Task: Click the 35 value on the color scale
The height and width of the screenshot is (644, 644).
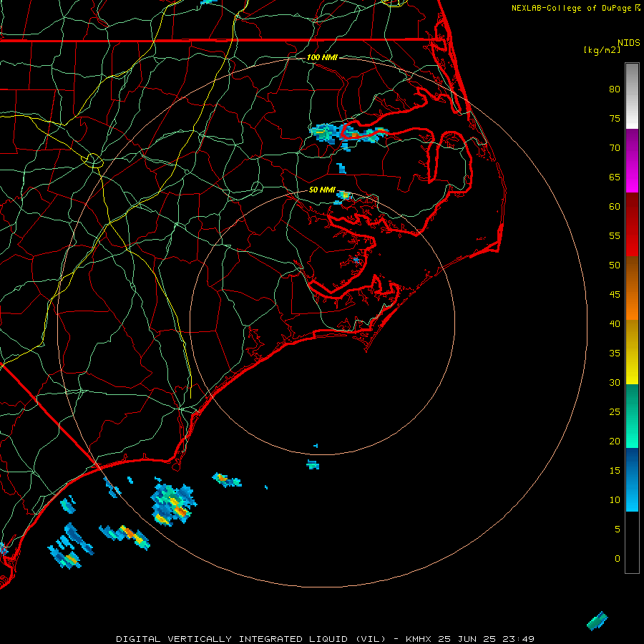Action: coord(615,353)
